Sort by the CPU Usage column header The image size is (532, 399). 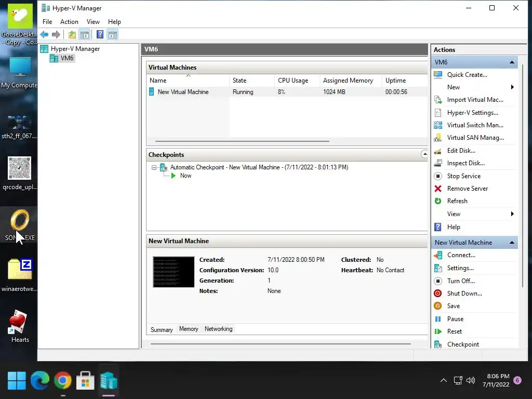click(x=297, y=81)
